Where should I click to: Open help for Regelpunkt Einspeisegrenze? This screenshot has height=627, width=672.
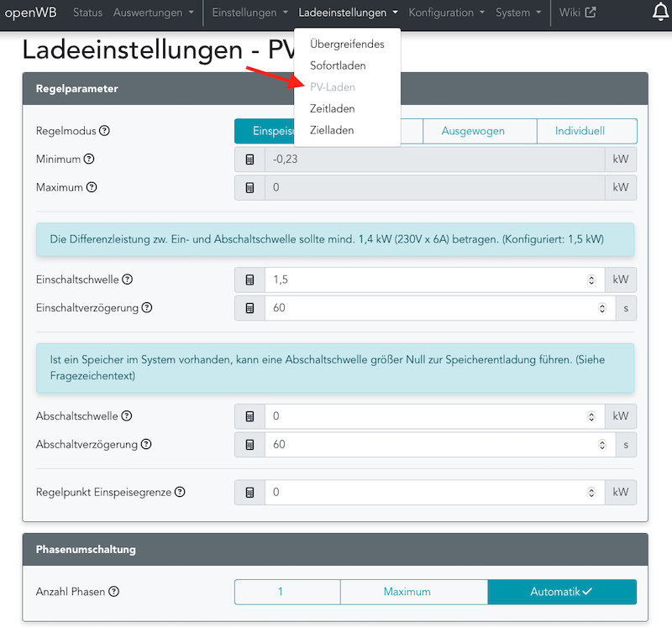(180, 493)
